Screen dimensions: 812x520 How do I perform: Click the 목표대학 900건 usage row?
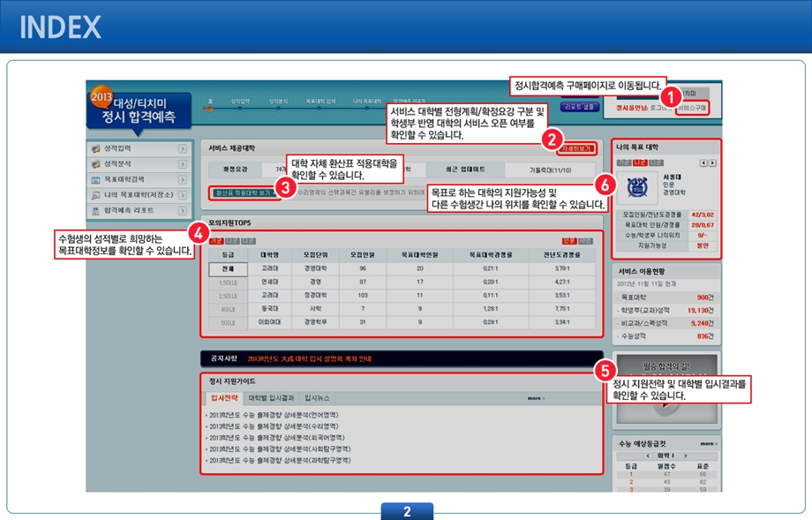(666, 298)
